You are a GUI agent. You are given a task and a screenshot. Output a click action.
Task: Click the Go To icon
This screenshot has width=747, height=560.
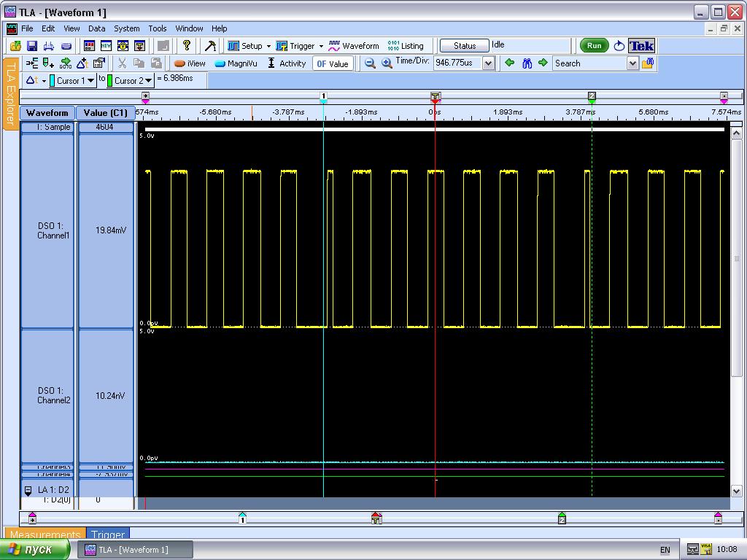pos(66,63)
